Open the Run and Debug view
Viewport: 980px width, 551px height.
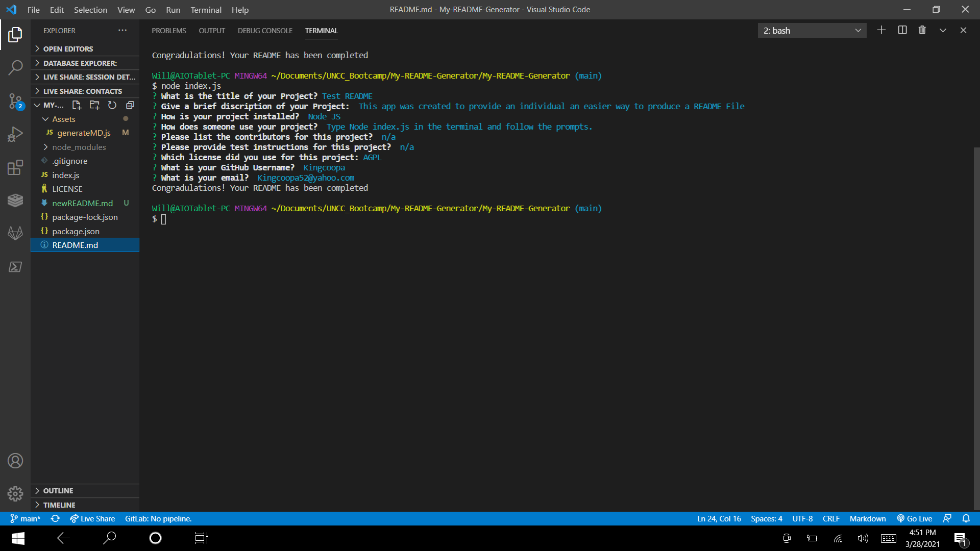tap(15, 134)
